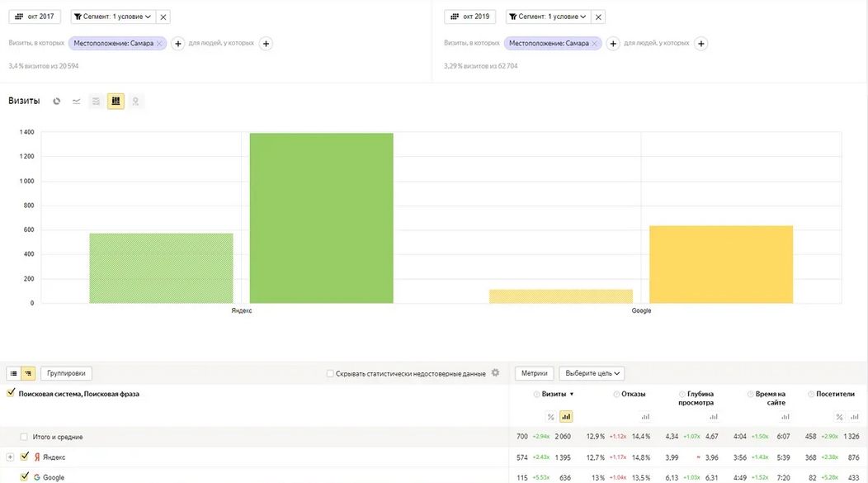Open the Группировки settings
The width and height of the screenshot is (868, 483).
(x=66, y=373)
